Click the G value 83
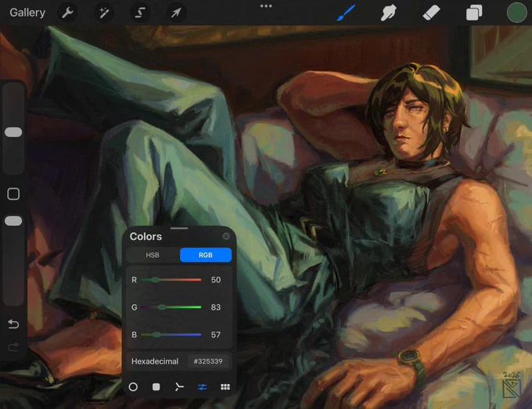Image resolution: width=532 pixels, height=409 pixels. coord(216,307)
